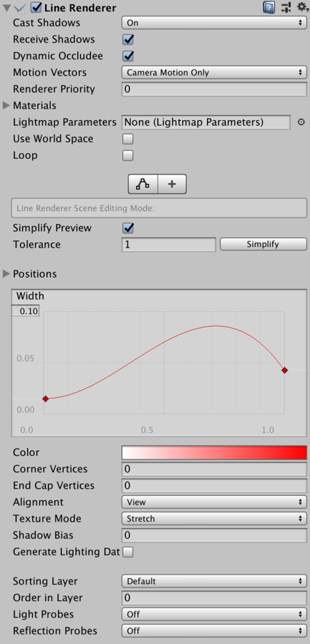Open the Line Renderer help reference icon
The height and width of the screenshot is (644, 310).
269,7
